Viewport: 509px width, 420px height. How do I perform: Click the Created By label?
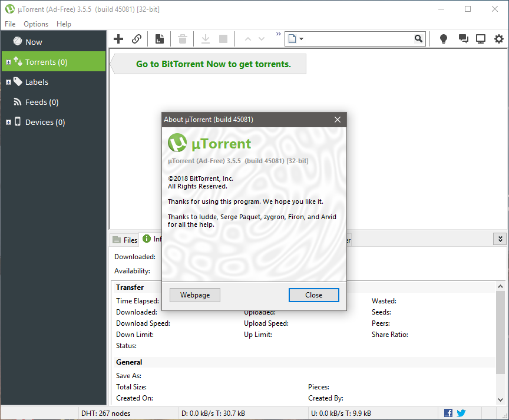tap(326, 398)
